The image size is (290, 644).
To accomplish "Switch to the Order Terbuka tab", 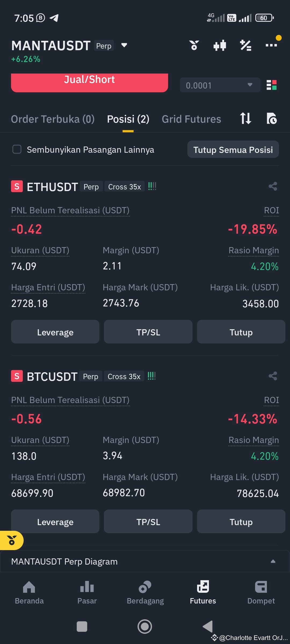I will [x=53, y=119].
